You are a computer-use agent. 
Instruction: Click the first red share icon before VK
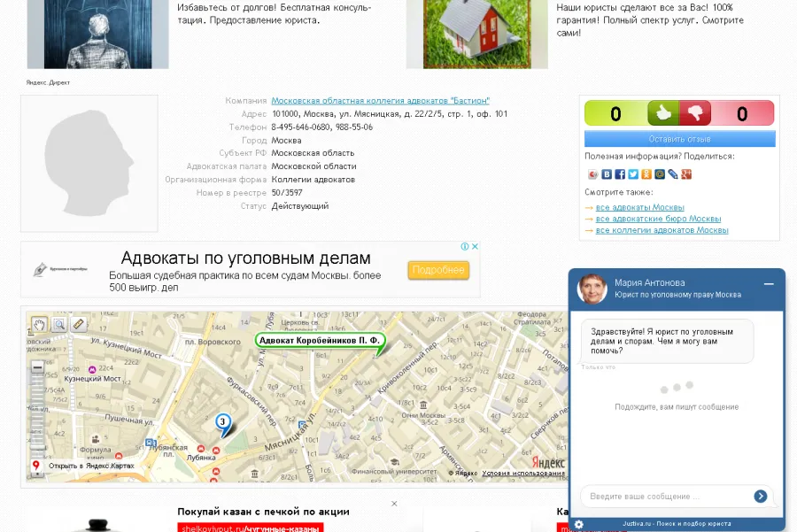[x=593, y=174]
